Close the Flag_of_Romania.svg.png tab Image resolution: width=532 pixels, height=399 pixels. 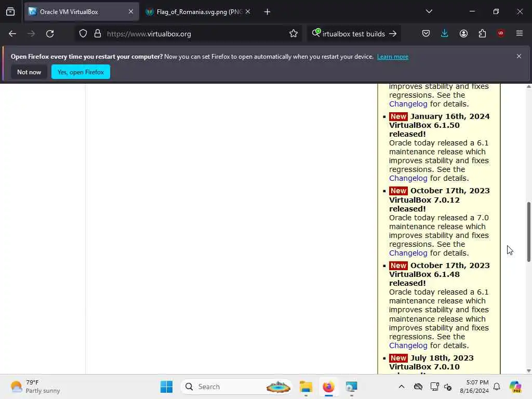pos(248,11)
